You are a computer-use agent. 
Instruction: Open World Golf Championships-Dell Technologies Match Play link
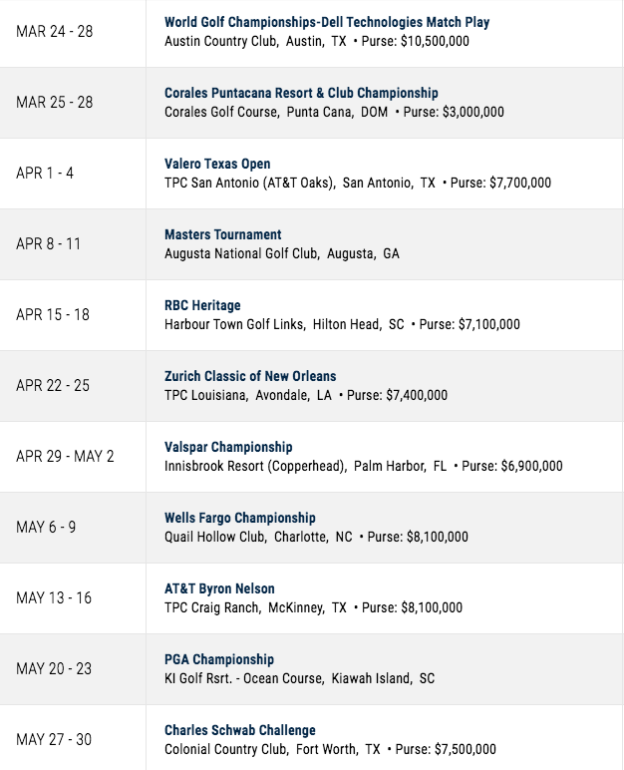327,23
